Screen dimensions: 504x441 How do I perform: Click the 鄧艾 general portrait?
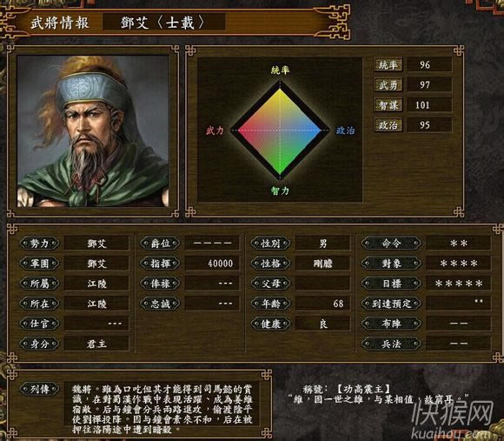[x=93, y=131]
